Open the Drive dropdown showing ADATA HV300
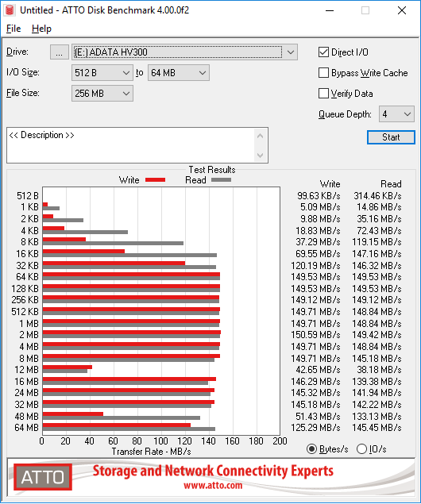421x504 pixels. [x=184, y=52]
